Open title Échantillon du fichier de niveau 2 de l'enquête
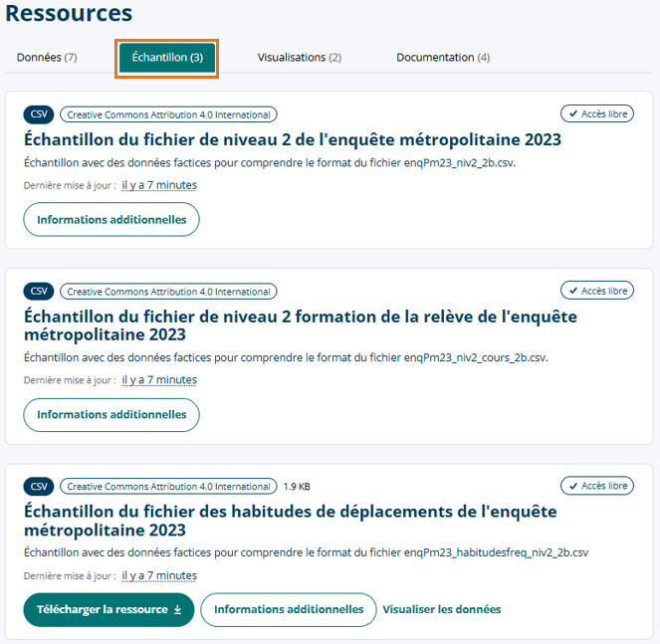This screenshot has height=644, width=660. pos(293,139)
